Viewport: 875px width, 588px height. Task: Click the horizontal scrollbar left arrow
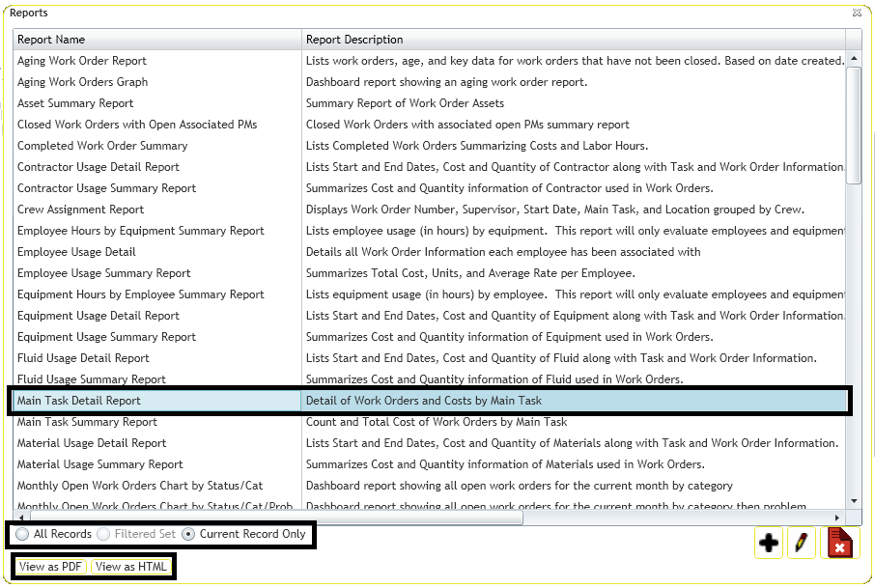point(20,518)
